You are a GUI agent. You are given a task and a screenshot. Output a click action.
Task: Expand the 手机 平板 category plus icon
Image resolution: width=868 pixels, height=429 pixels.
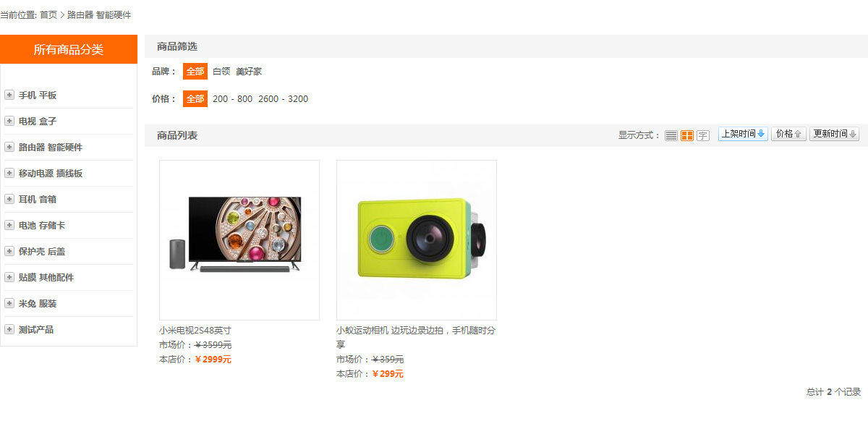9,95
